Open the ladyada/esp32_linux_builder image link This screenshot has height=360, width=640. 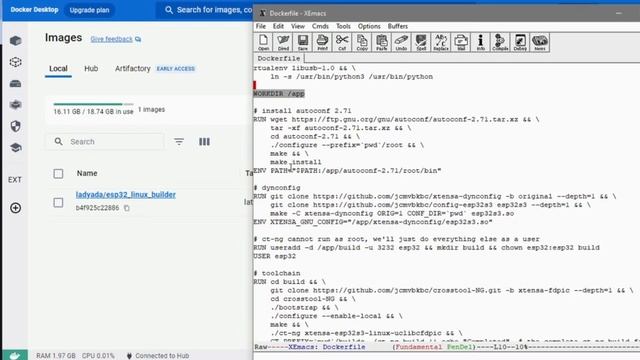click(x=126, y=195)
